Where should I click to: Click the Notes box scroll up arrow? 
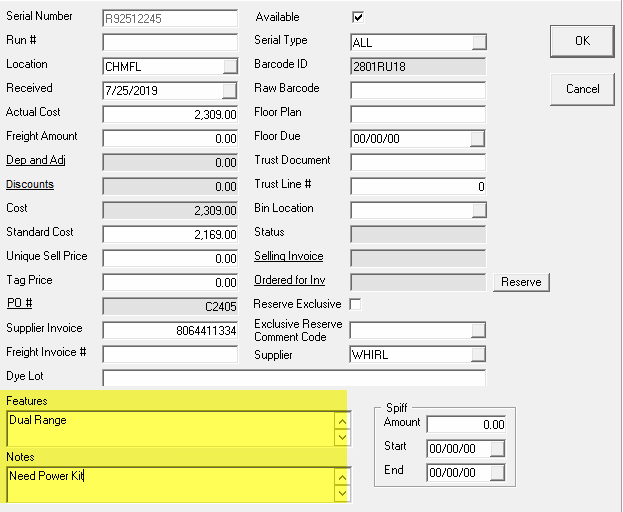click(342, 477)
